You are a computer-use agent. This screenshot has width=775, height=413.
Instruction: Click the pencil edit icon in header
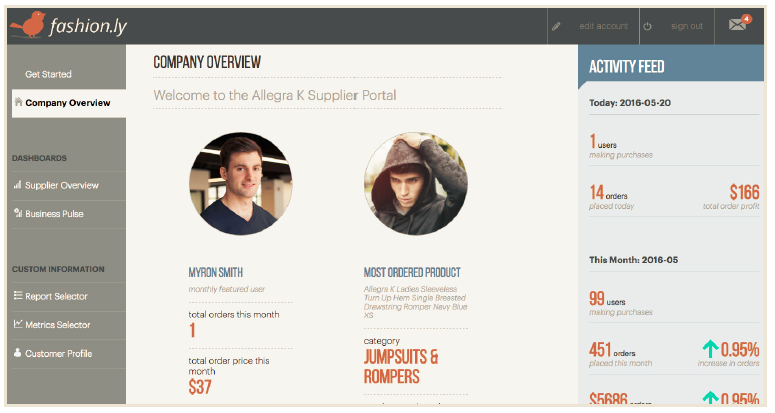point(556,26)
